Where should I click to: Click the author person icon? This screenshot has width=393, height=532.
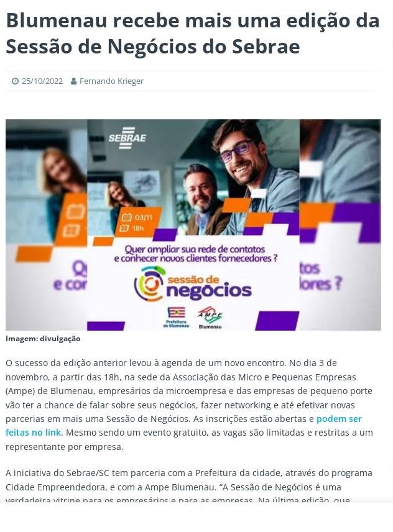coord(73,81)
